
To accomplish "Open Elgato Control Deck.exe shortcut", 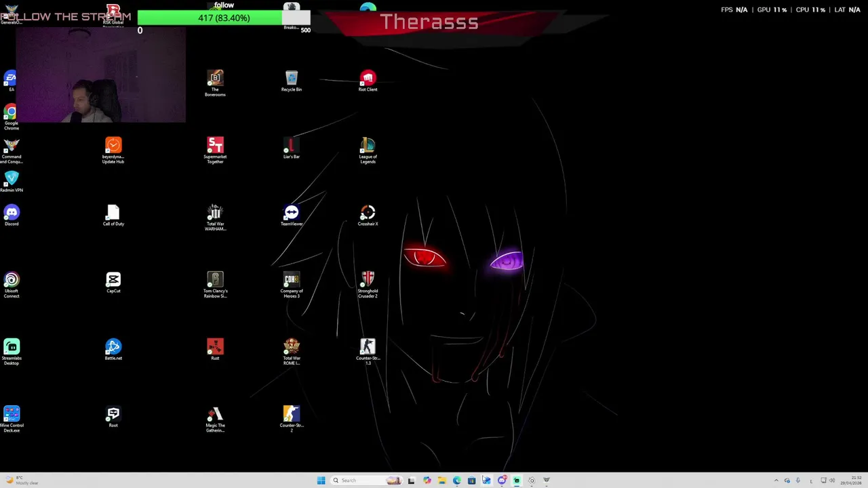I will pos(11,419).
